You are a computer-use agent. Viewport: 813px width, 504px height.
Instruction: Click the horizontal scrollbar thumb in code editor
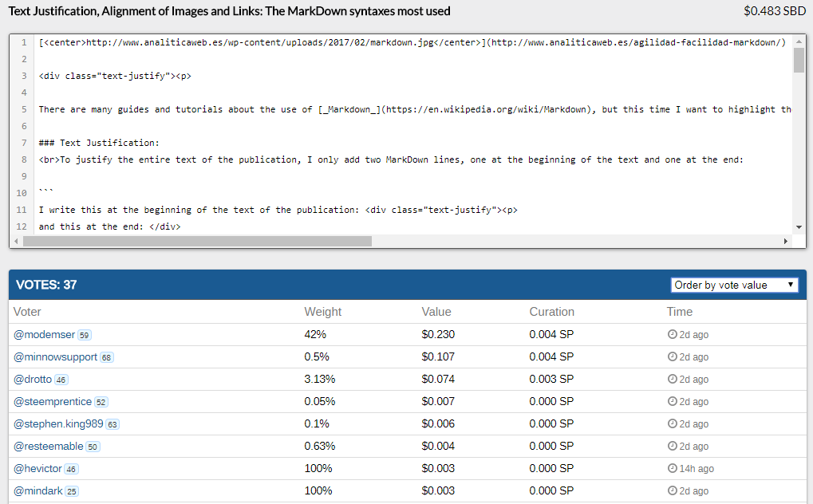197,241
